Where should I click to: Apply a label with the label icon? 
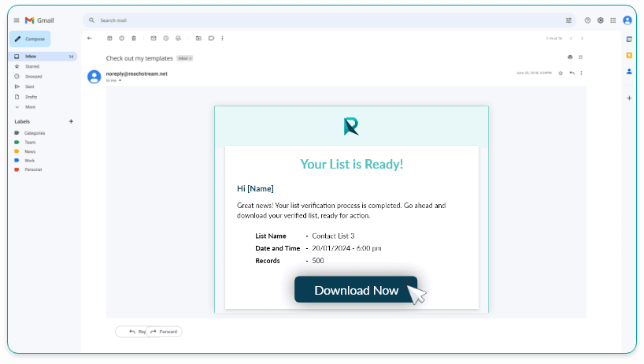click(211, 38)
